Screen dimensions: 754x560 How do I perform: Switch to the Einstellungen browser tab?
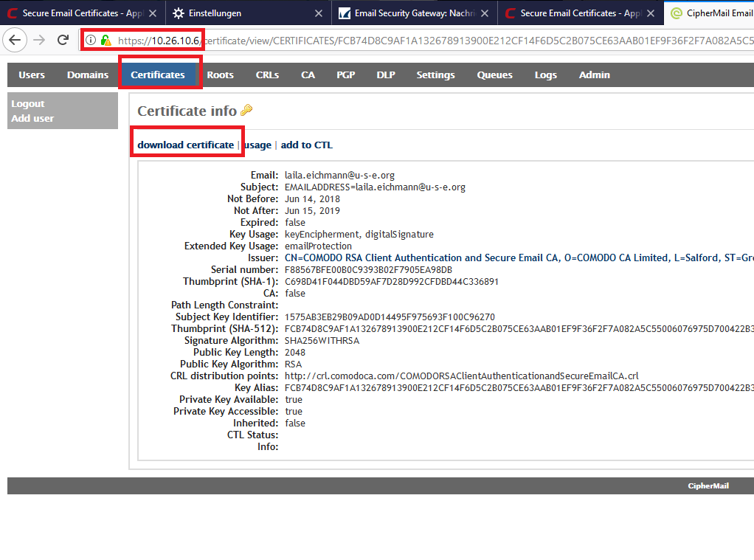pos(236,13)
